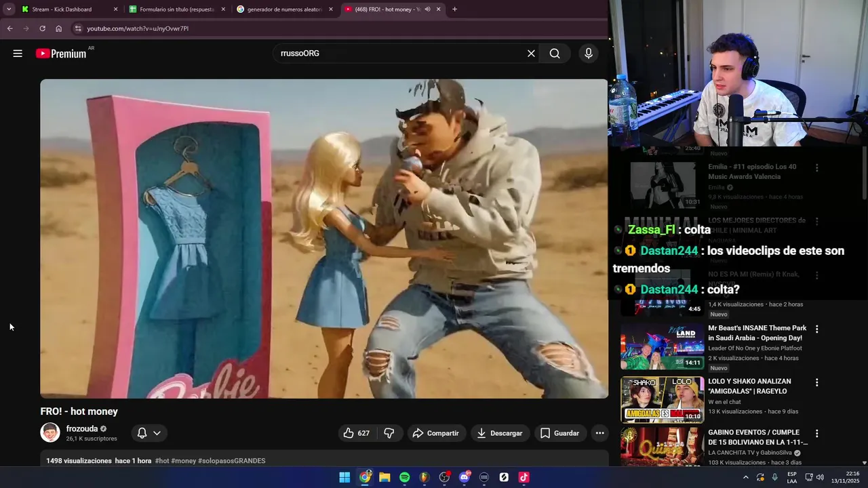Close the Formulario sin título tab
The height and width of the screenshot is (488, 868).
[223, 9]
